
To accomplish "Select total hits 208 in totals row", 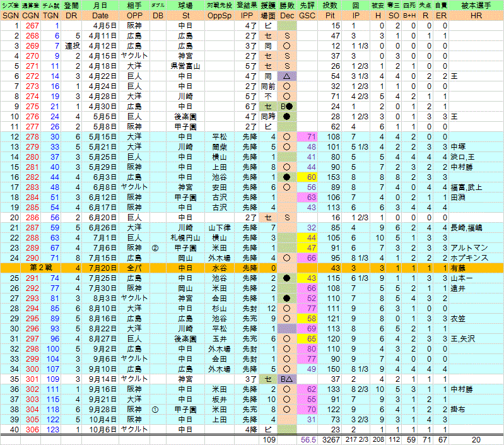I will (x=378, y=440).
